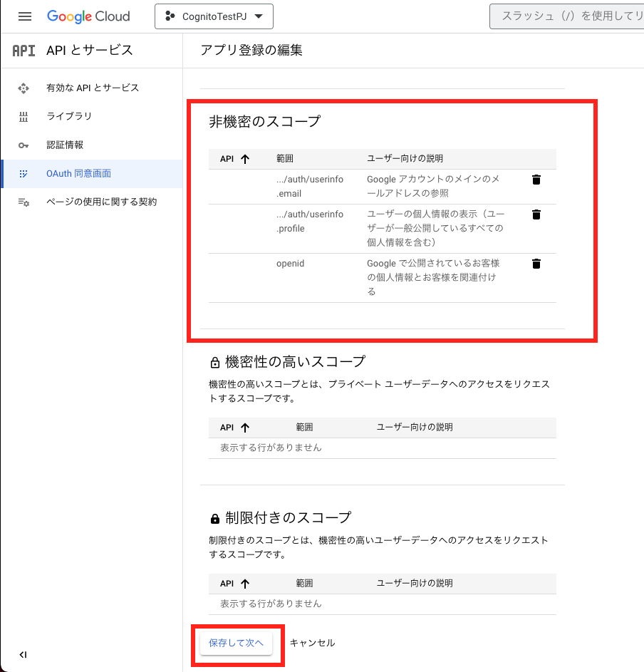Select the 認証情報 key icon
This screenshot has height=672, width=644.
point(24,145)
